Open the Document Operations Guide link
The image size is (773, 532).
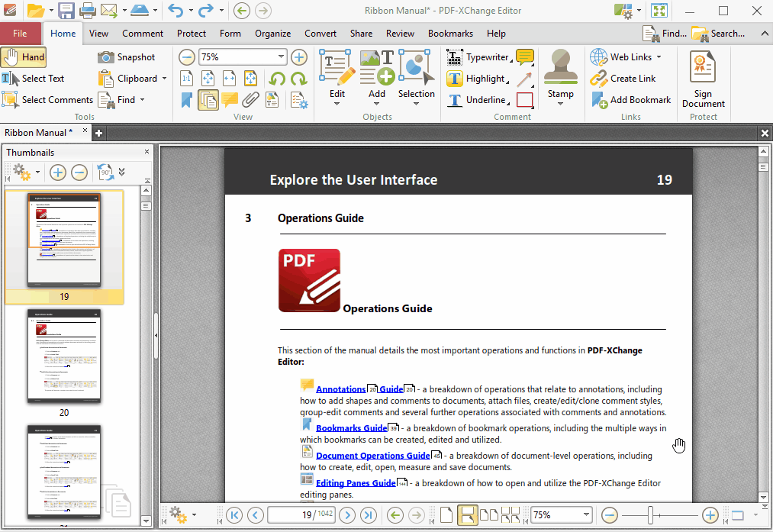[x=372, y=456]
